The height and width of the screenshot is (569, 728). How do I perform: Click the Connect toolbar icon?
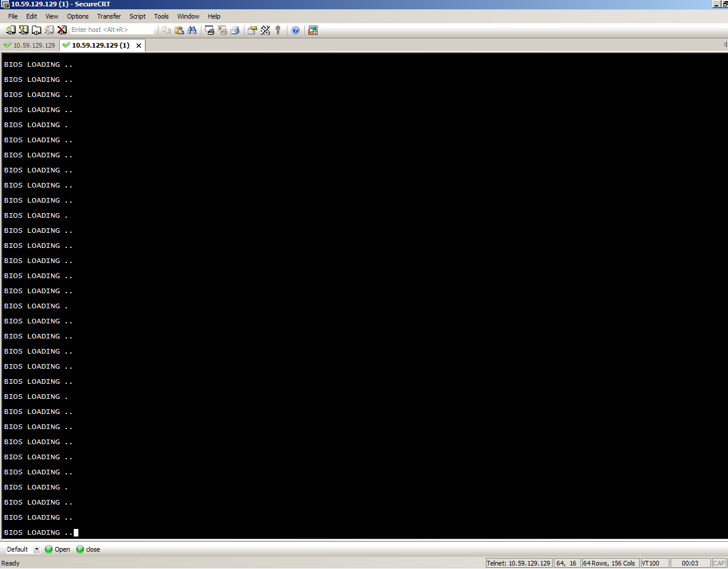click(x=11, y=30)
